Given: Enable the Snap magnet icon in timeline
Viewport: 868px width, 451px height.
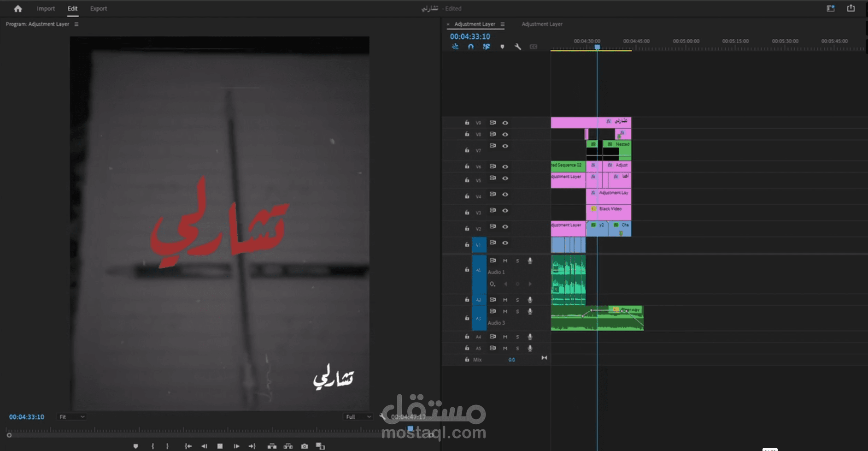Looking at the screenshot, I should point(470,47).
